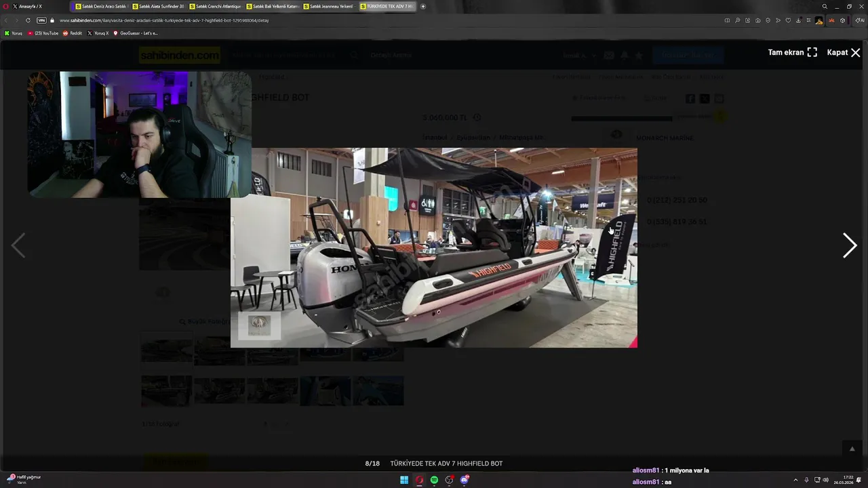Open the edit/note icon in toolbar

pos(747,20)
